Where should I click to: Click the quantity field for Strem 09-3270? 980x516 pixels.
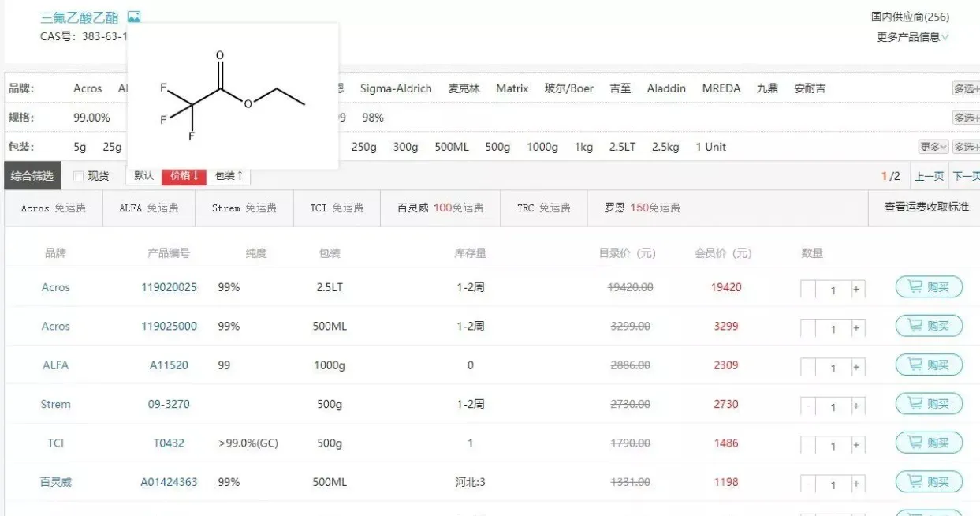pos(833,407)
